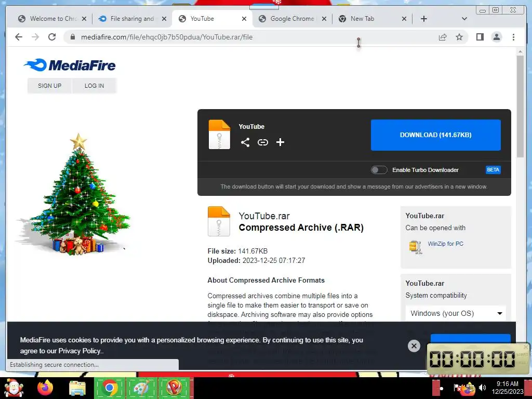Open the Chrome three-dot menu
The image size is (532, 399).
coord(513,37)
